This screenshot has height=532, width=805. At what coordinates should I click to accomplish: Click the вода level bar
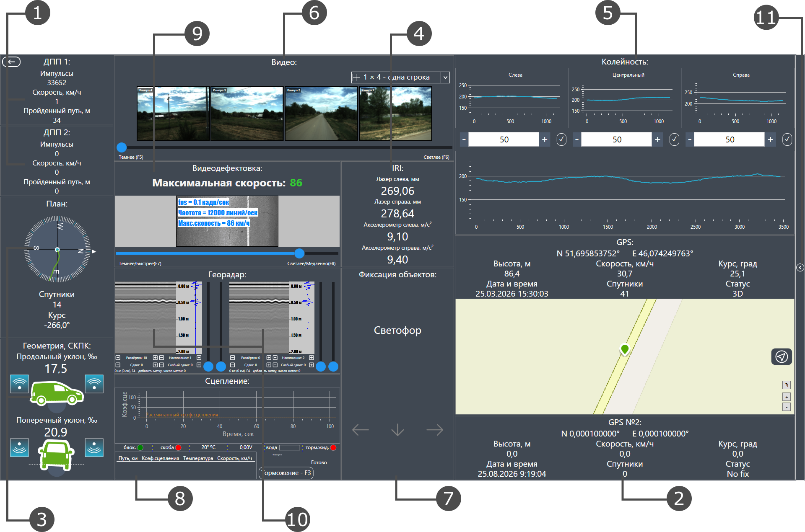tap(290, 447)
